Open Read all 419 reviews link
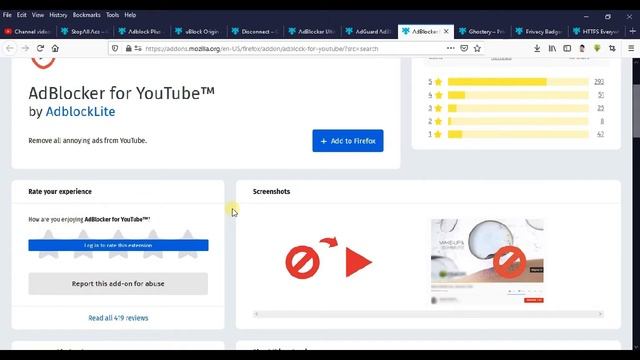 coord(118,318)
